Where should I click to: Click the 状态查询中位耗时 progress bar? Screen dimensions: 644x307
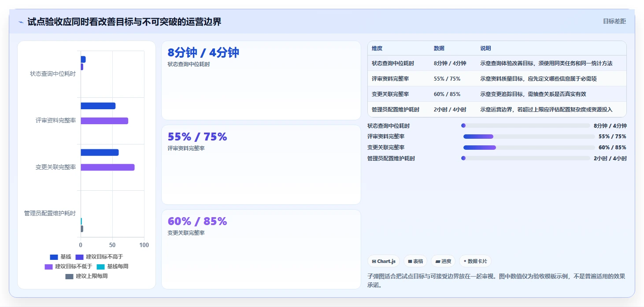(526, 126)
